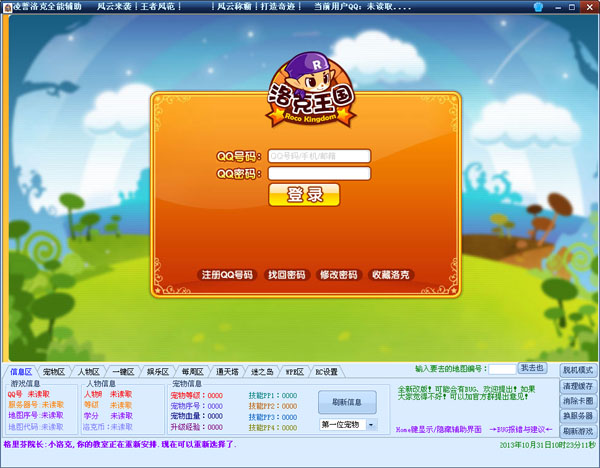Switch to the 每周区 tab
The width and height of the screenshot is (600, 468).
pyautogui.click(x=193, y=372)
